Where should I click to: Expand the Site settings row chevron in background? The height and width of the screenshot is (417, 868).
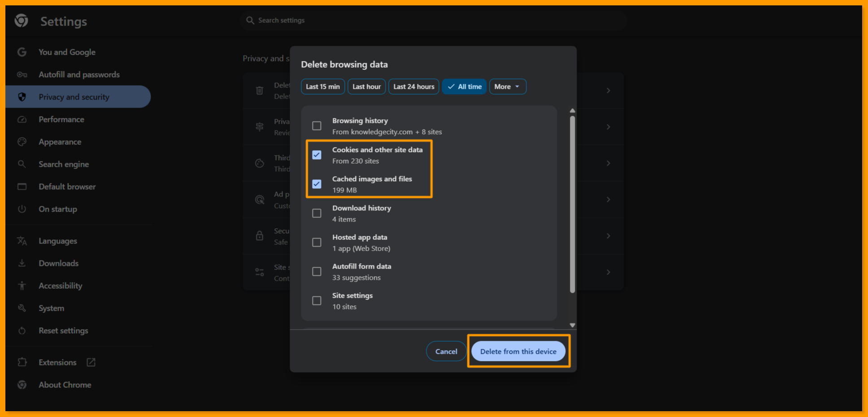click(x=608, y=272)
